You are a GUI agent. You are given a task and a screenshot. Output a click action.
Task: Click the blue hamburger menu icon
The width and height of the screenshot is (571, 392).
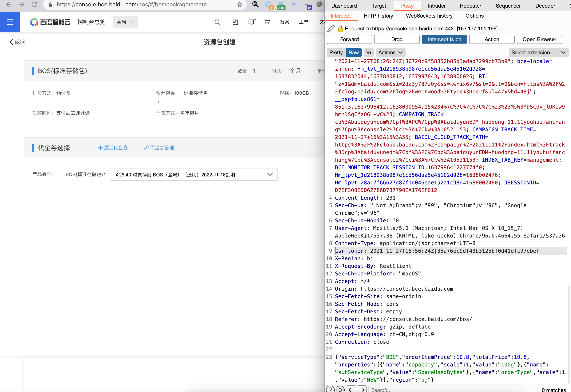10,22
